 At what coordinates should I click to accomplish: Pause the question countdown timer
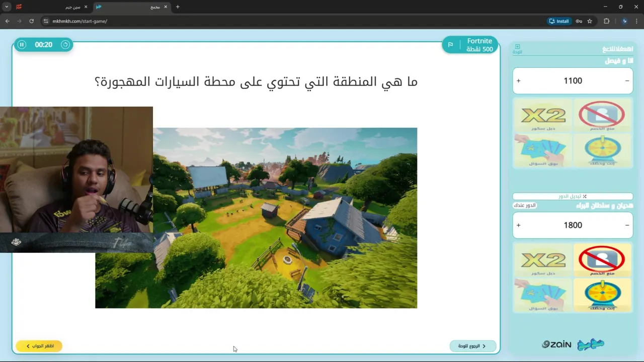coord(22,45)
